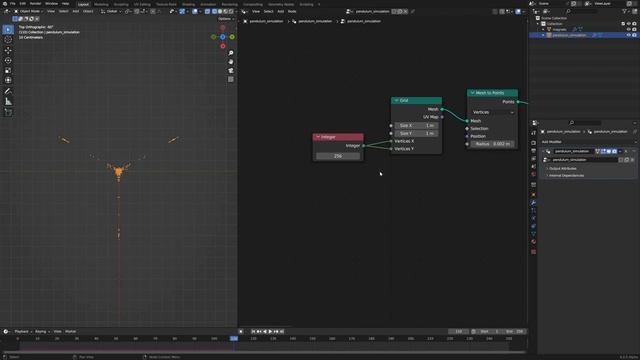Toggle the camera view icon
Screen dimensions: 640x360
tap(231, 71)
